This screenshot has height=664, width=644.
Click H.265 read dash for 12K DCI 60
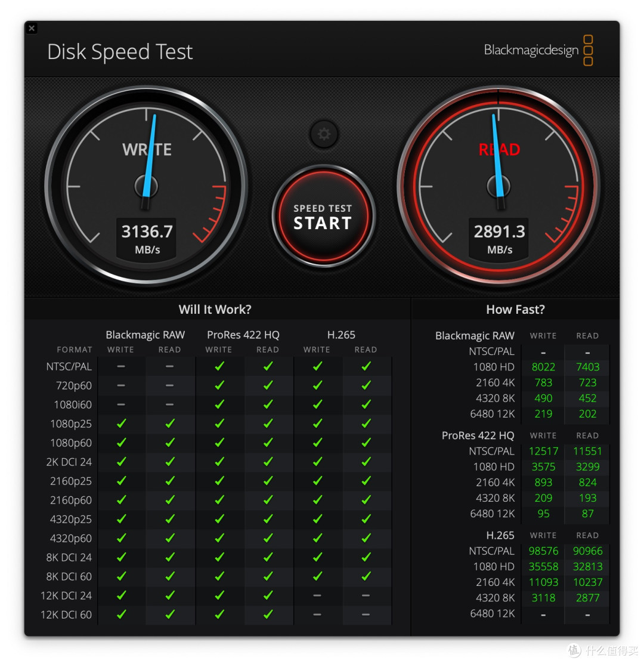366,614
